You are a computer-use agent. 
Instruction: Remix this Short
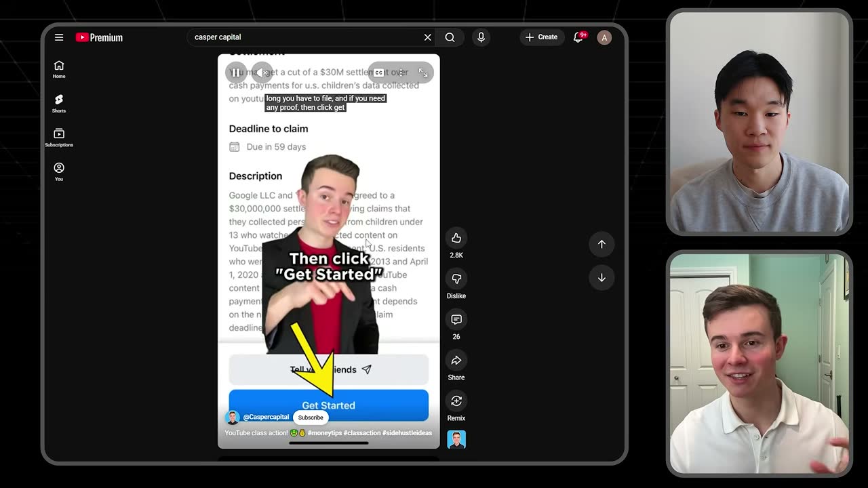tap(456, 401)
